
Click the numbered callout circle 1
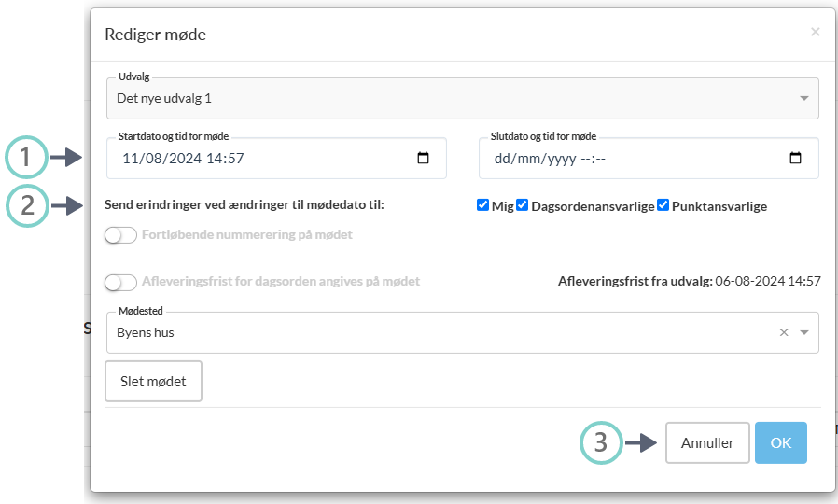(x=27, y=158)
